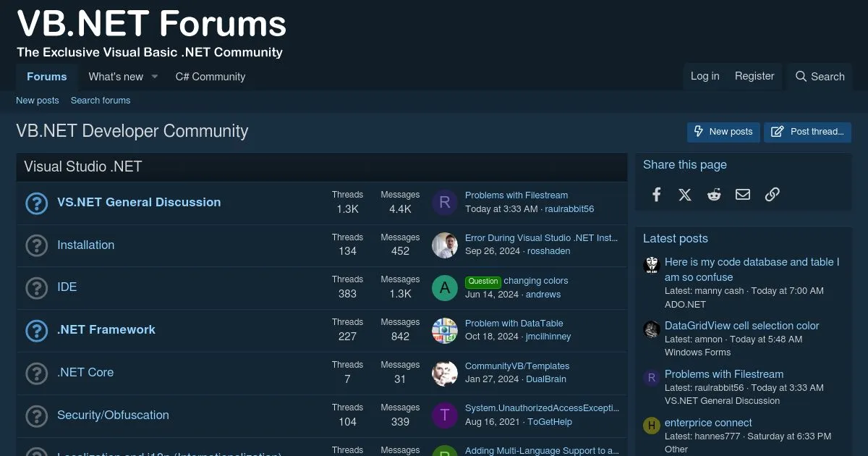
Task: Open 'Problems with Filestream' in the forum list
Action: click(516, 195)
